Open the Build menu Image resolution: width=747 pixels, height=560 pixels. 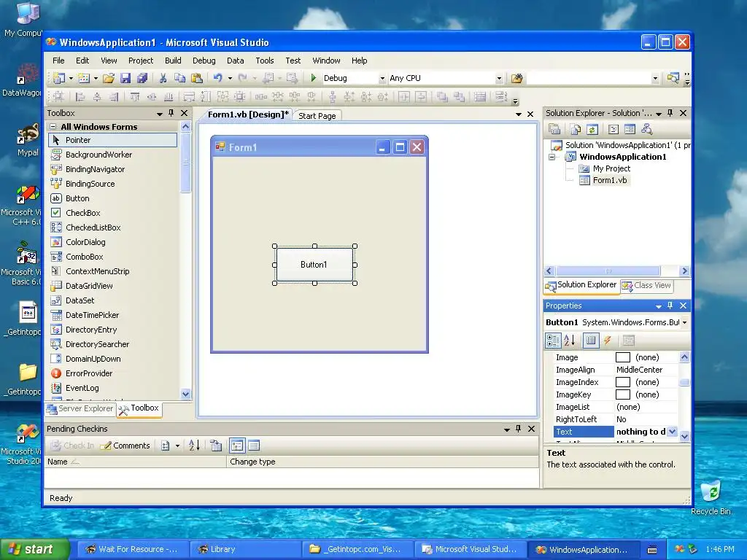point(173,61)
